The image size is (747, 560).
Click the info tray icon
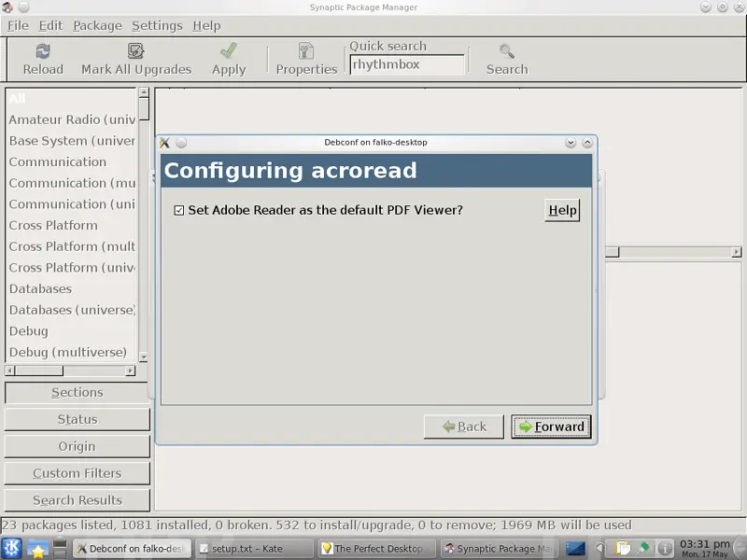pos(665,549)
